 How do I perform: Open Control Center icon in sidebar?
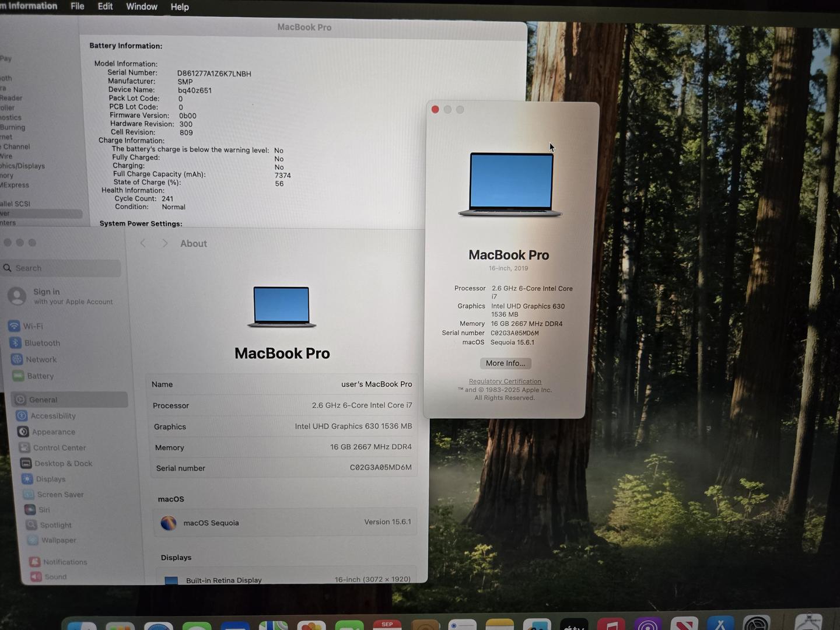[x=24, y=447]
